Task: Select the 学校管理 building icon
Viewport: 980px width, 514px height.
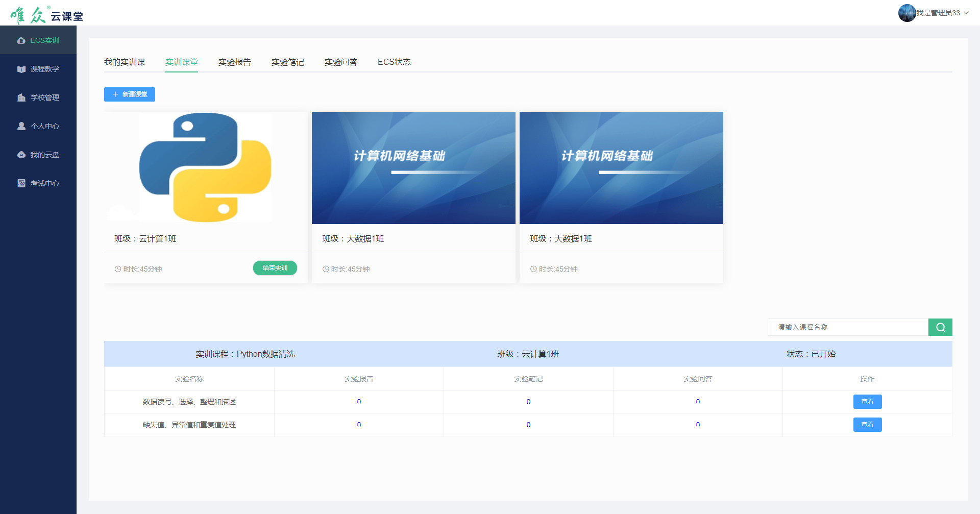Action: point(21,97)
